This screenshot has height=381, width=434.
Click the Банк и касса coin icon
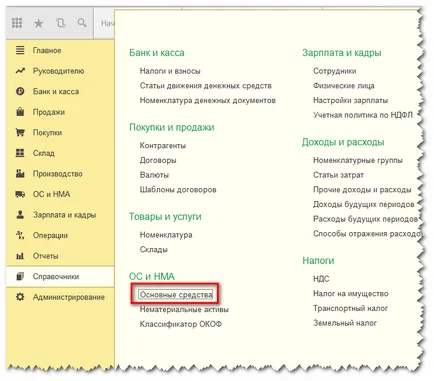pos(20,91)
